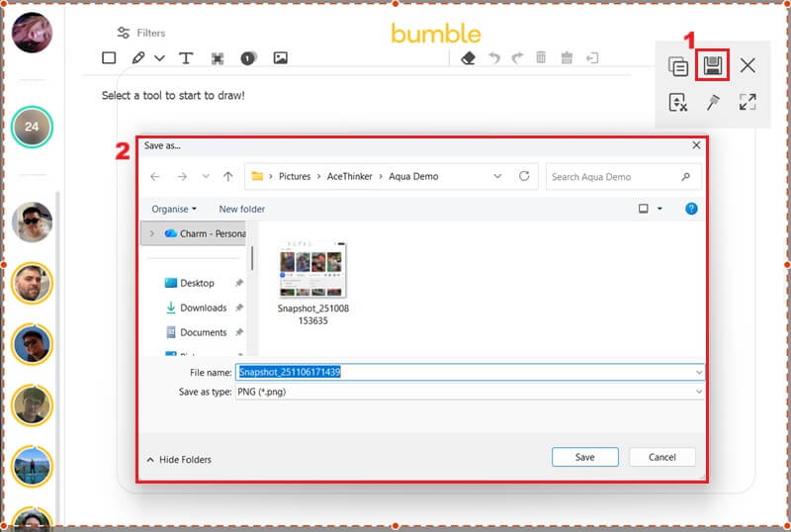791x532 pixels.
Task: Collapse folders with Hide Folders
Action: pos(179,460)
